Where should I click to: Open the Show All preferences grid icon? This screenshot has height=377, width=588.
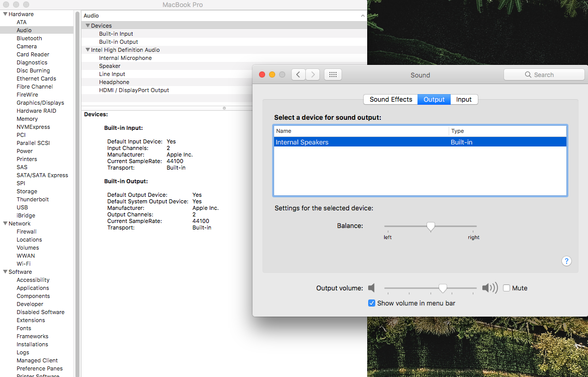point(332,74)
